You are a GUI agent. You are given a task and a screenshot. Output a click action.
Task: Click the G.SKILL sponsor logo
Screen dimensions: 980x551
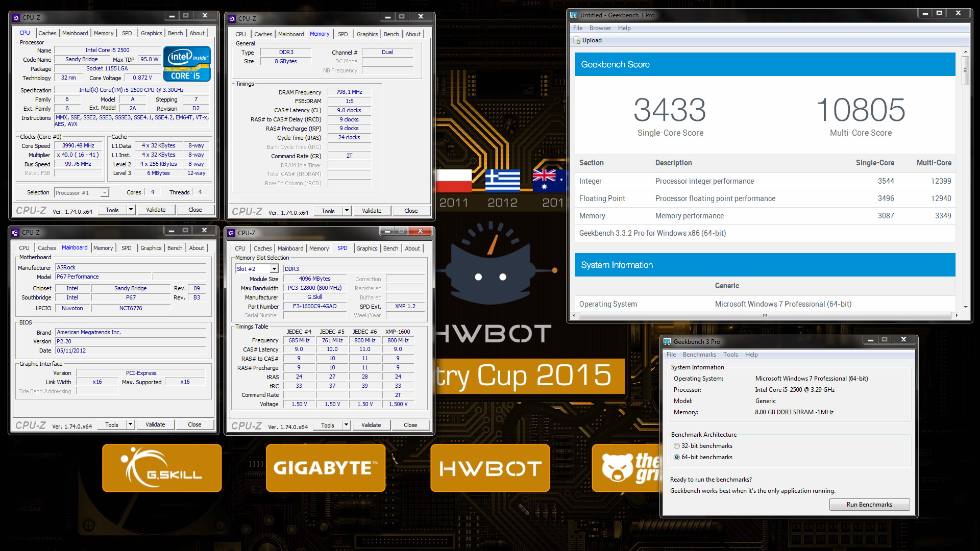162,468
